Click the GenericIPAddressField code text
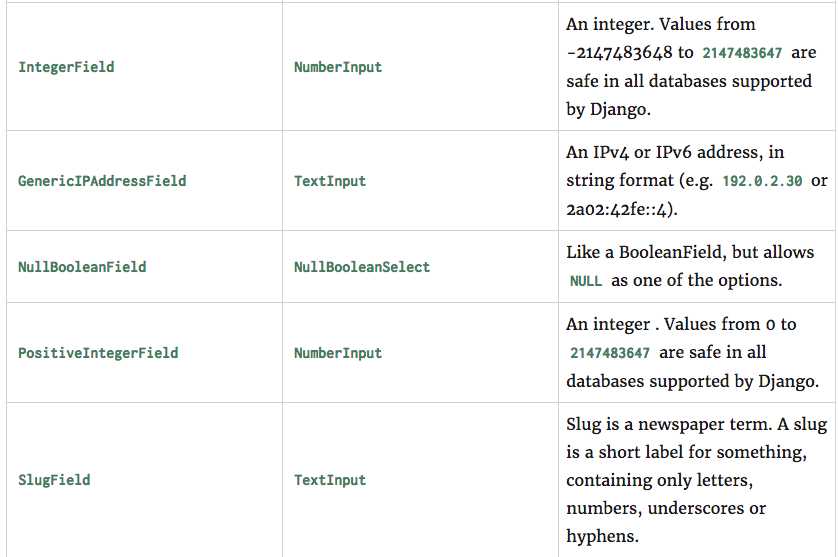Image resolution: width=839 pixels, height=557 pixels. pos(102,181)
